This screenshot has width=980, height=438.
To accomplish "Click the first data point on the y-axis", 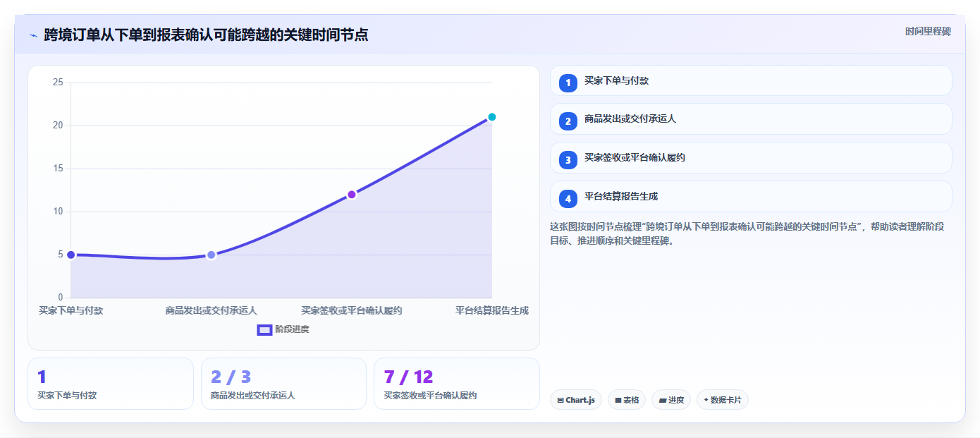I will [x=71, y=255].
